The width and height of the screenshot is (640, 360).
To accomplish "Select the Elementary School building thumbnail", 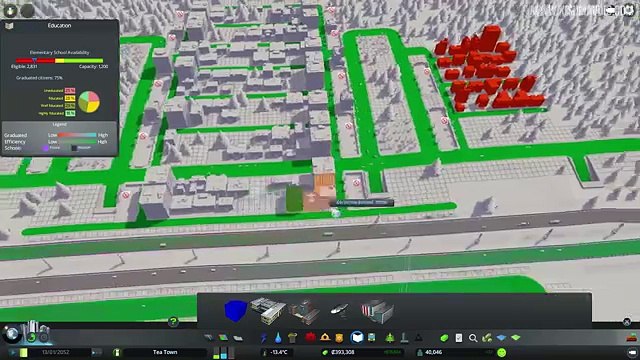I will (268, 311).
